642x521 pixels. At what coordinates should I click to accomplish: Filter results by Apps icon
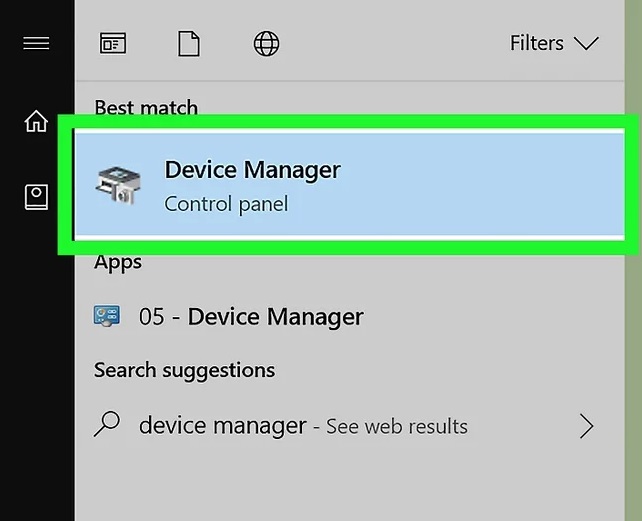(112, 43)
